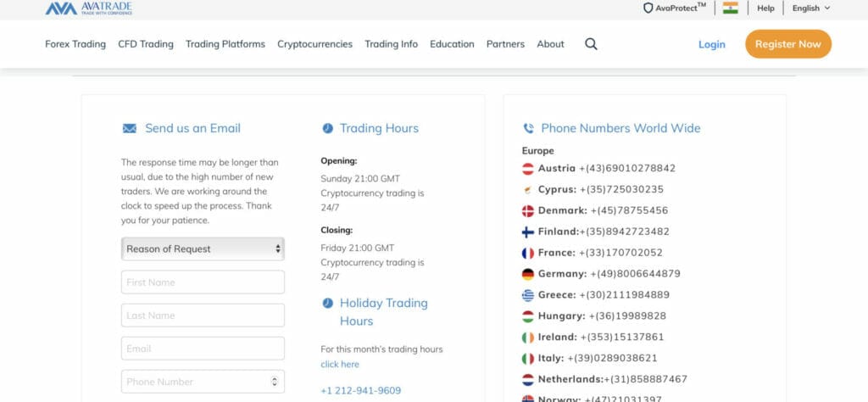This screenshot has width=868, height=402.
Task: Focus the Last Name input field
Action: 203,315
